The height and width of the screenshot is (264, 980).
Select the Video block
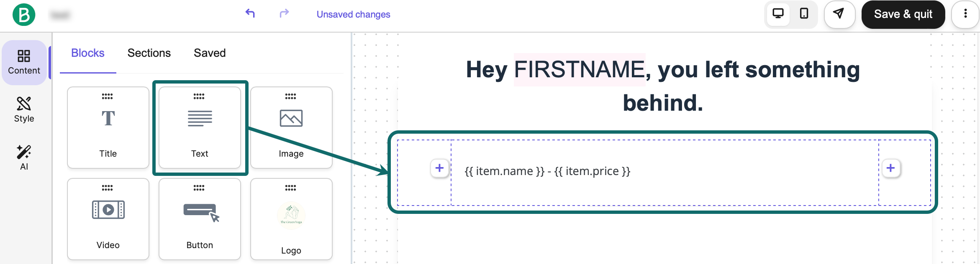tap(108, 219)
